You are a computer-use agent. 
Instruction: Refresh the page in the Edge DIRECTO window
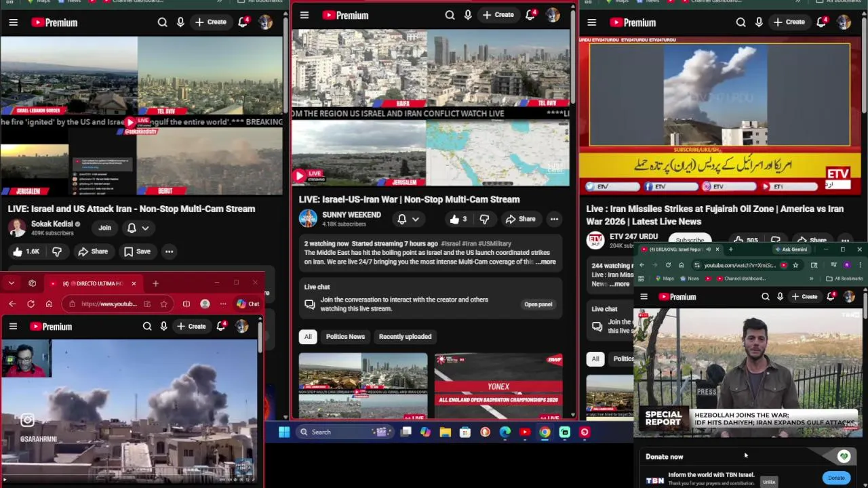(x=31, y=304)
